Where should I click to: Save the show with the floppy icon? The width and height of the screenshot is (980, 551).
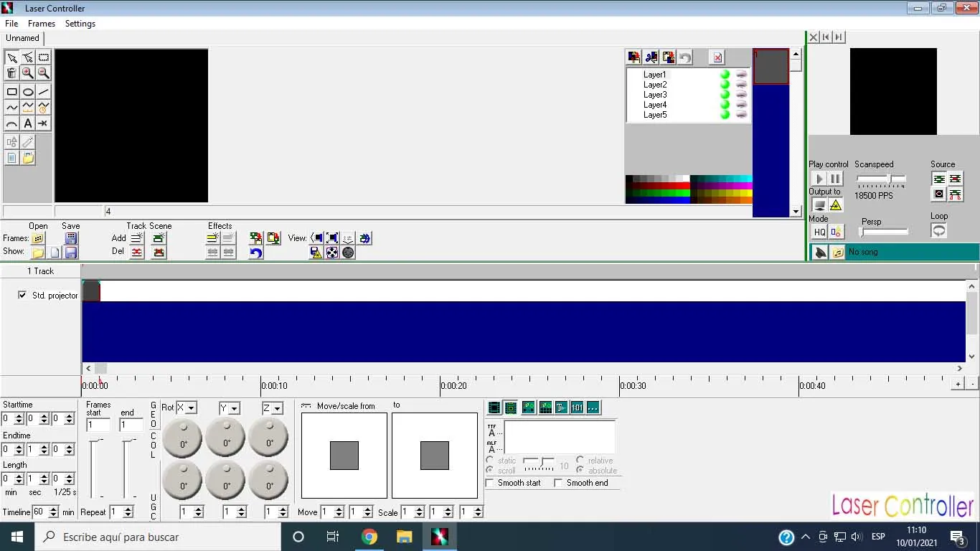pyautogui.click(x=71, y=253)
